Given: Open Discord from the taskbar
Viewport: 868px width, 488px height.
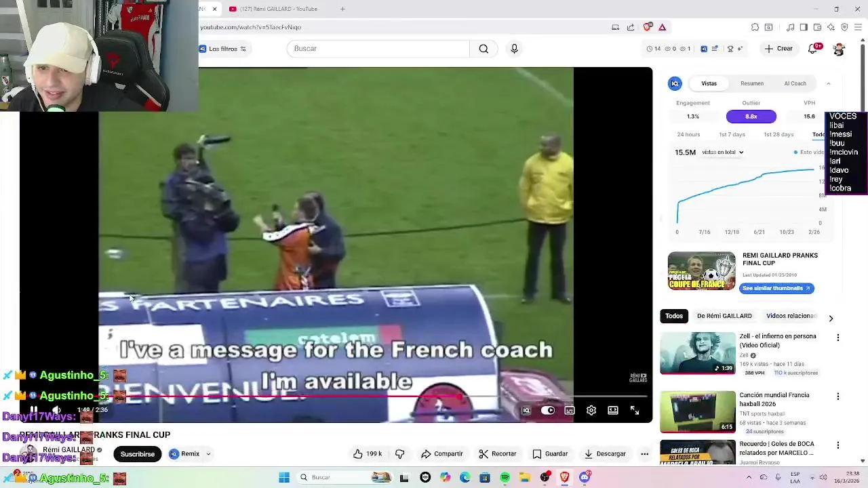Looking at the screenshot, I should pyautogui.click(x=585, y=478).
